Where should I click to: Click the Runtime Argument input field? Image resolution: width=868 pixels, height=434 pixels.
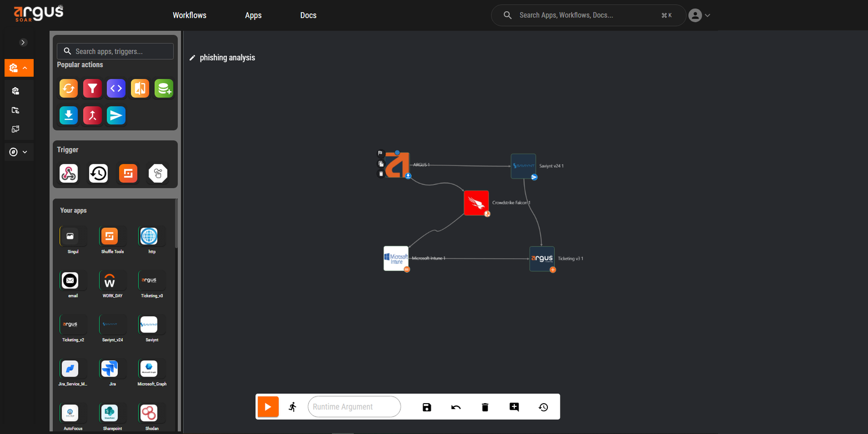click(x=354, y=407)
